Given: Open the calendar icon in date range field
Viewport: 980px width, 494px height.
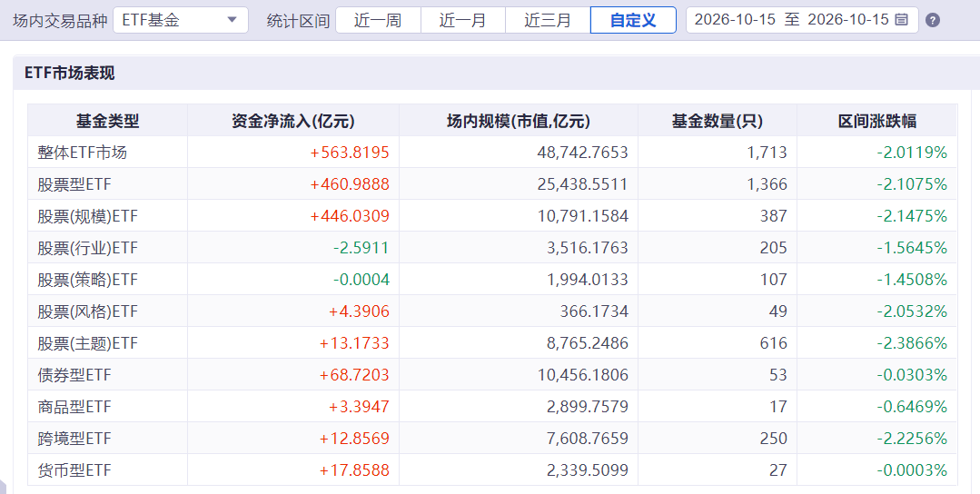Looking at the screenshot, I should (901, 20).
